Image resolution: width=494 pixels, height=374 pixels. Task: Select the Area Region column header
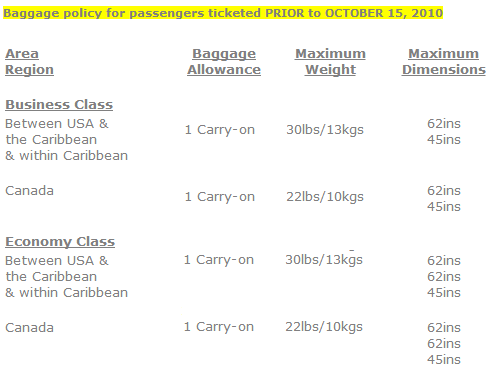[x=29, y=62]
